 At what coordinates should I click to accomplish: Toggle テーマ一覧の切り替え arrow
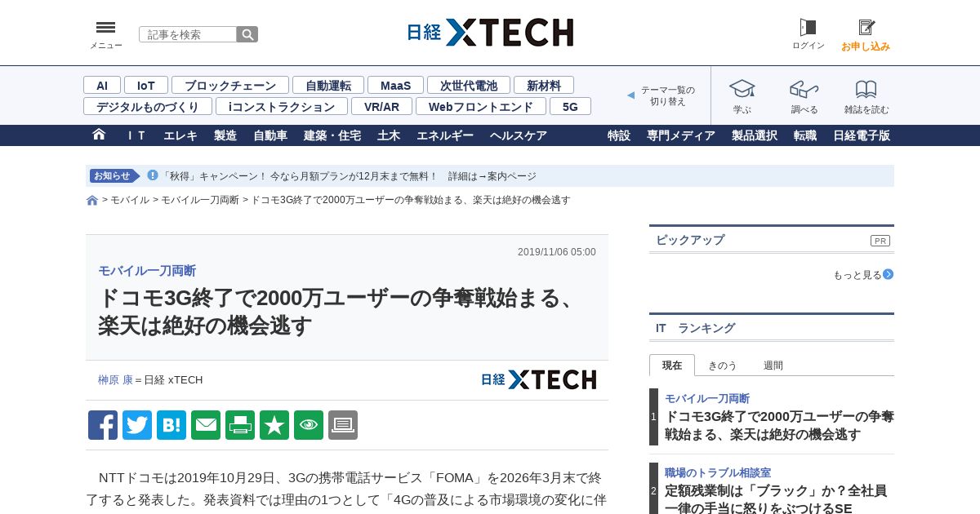click(630, 95)
